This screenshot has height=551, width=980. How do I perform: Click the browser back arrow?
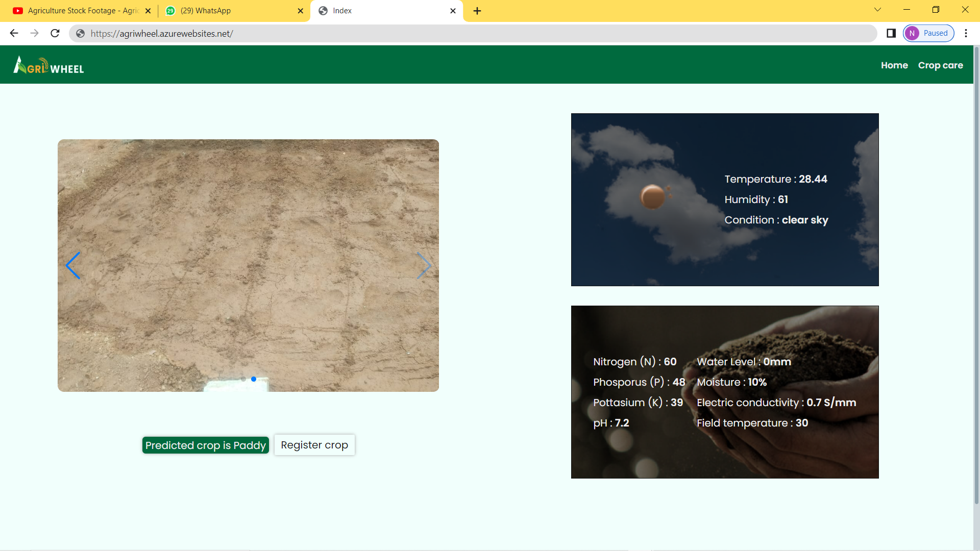coord(14,33)
